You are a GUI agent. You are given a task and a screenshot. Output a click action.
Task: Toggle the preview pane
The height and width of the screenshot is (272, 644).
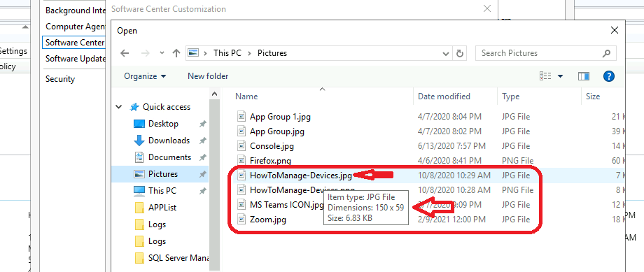click(584, 76)
